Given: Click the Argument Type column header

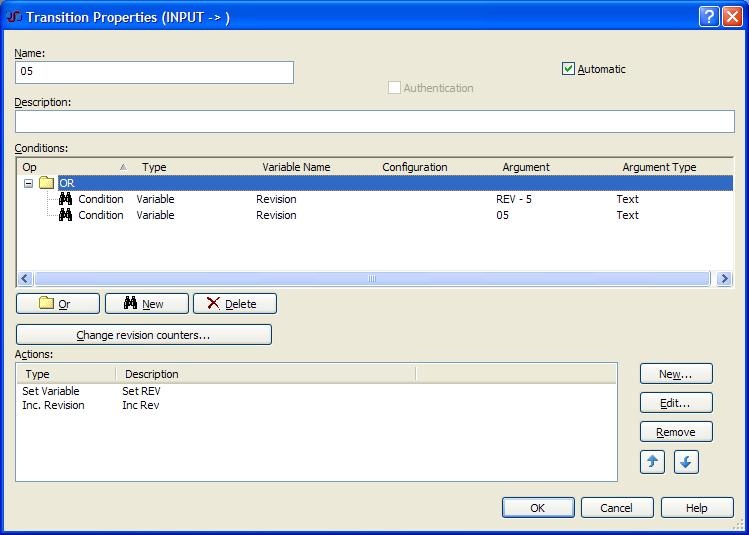Looking at the screenshot, I should pos(674,167).
